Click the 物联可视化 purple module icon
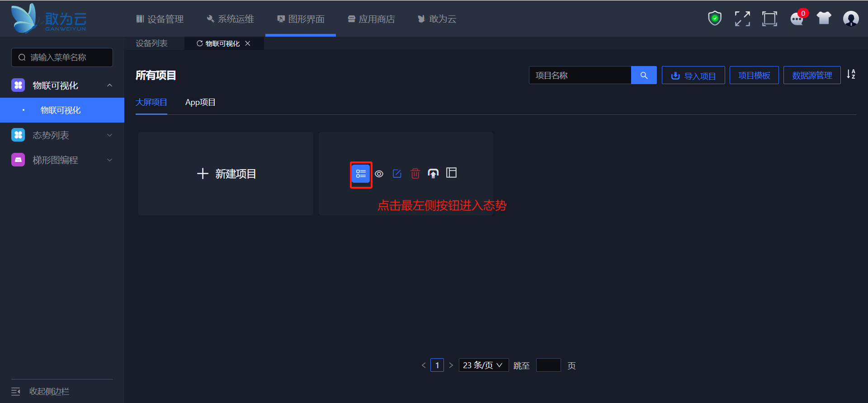This screenshot has width=868, height=403. click(18, 85)
